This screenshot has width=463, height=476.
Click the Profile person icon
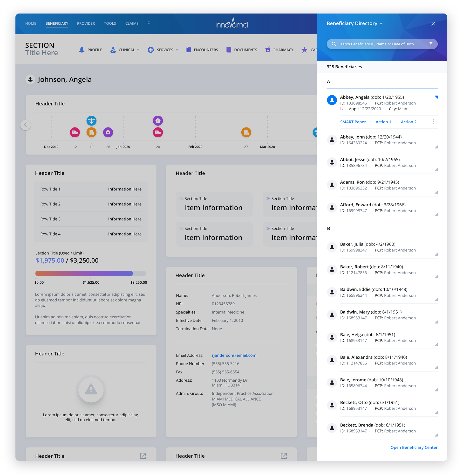[x=82, y=50]
